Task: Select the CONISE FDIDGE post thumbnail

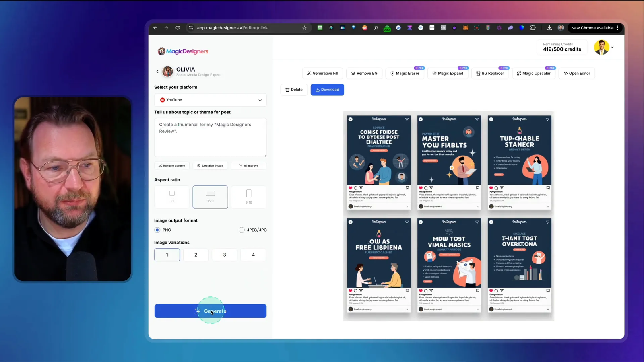Action: pyautogui.click(x=379, y=162)
